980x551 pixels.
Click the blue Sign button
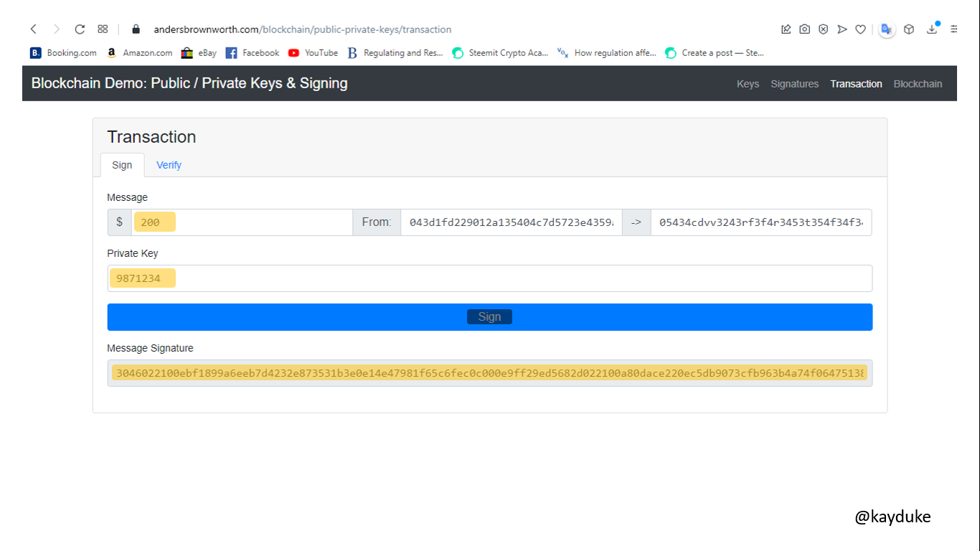(x=490, y=317)
